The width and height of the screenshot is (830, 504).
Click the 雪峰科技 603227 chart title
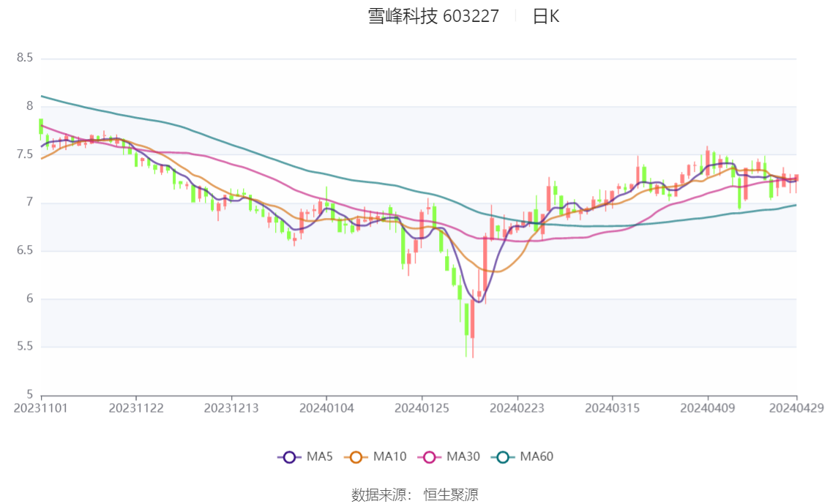click(x=433, y=16)
